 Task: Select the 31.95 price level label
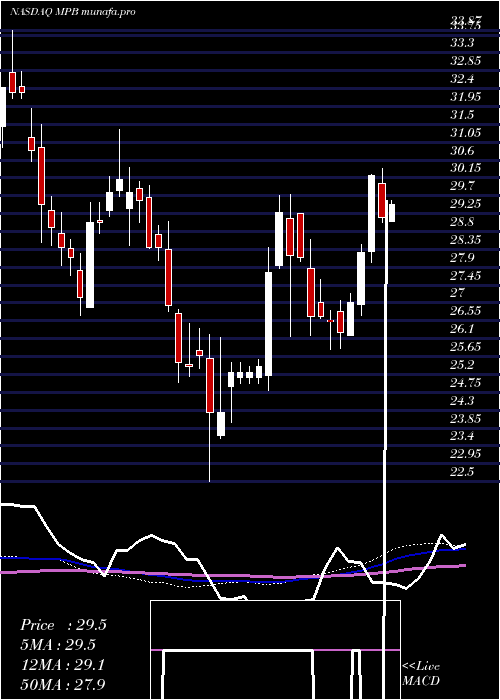coord(466,97)
